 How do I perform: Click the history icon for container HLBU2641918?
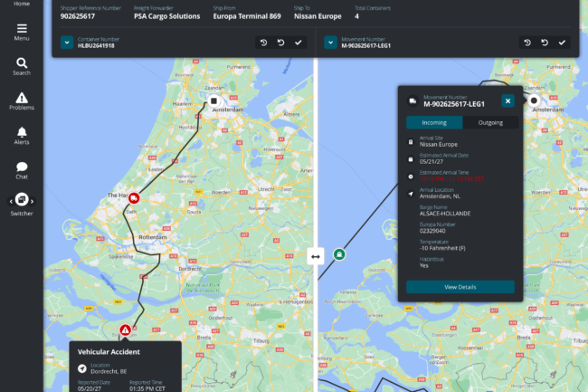(263, 43)
